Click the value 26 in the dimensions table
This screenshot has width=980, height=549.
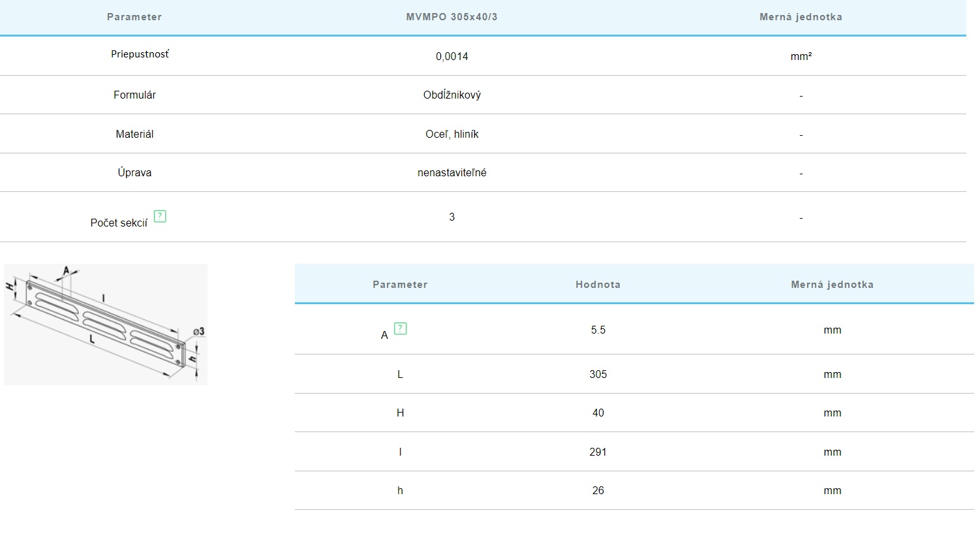[x=598, y=491]
